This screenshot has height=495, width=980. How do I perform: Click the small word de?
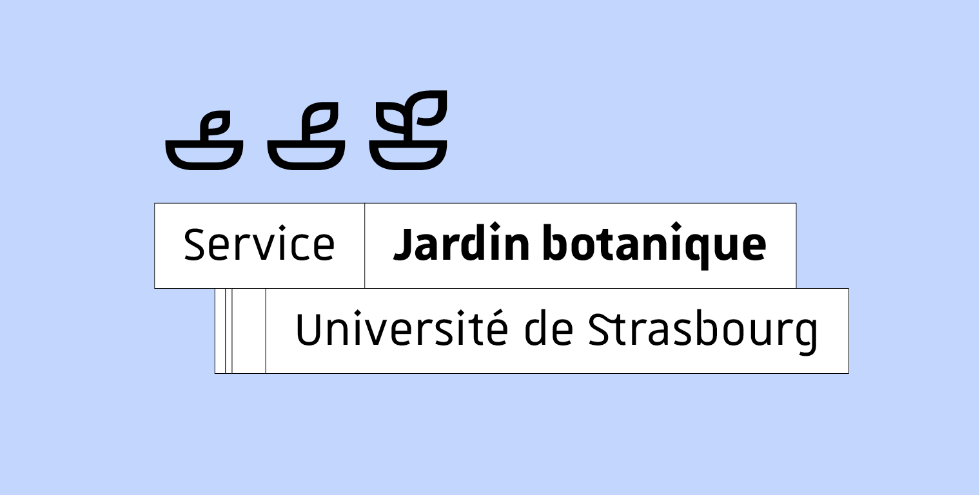point(549,329)
